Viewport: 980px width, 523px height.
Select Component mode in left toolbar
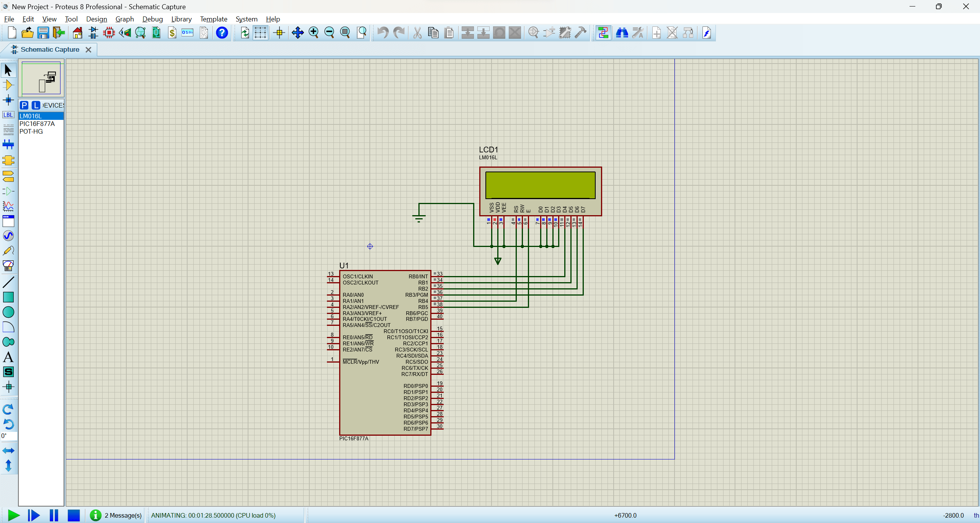tap(8, 85)
